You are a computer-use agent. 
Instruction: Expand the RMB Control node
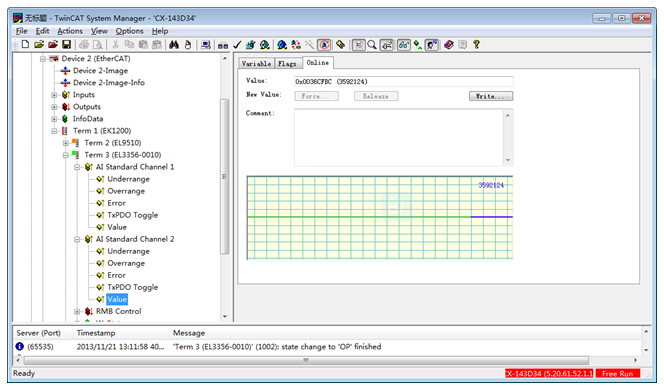(77, 312)
